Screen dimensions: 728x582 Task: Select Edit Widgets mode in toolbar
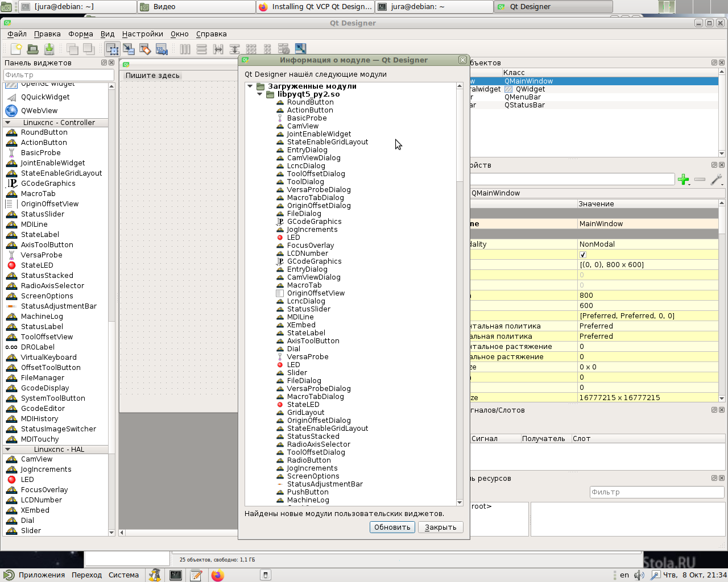112,49
